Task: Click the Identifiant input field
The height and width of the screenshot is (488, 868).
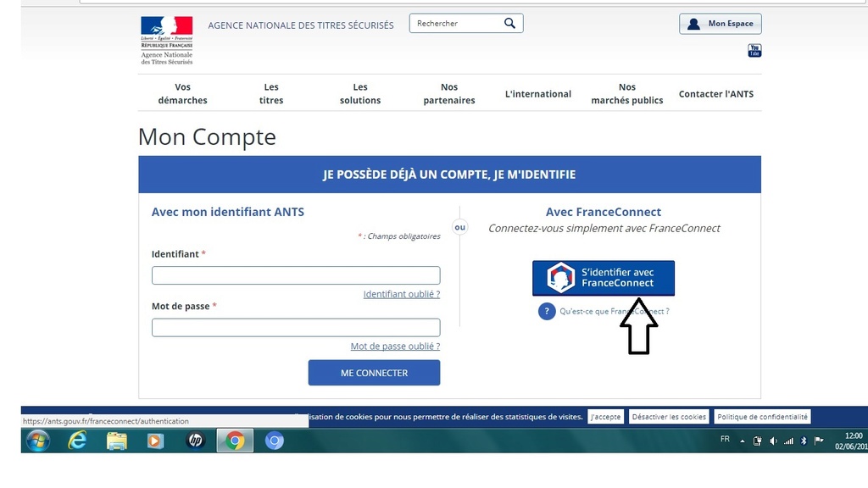Action: 296,275
